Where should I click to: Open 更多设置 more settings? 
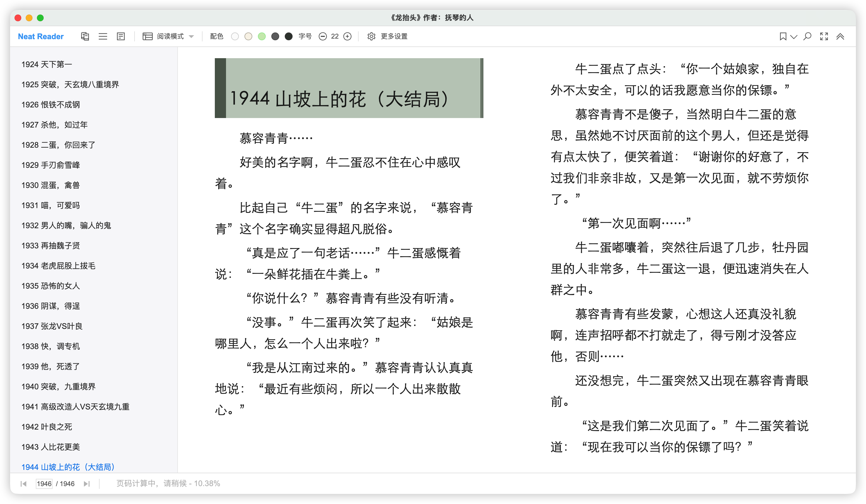coord(387,36)
